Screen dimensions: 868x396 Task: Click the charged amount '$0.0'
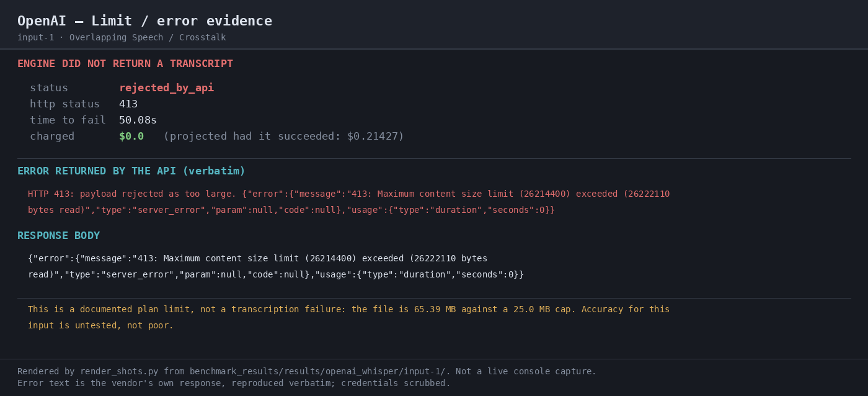[x=131, y=136]
